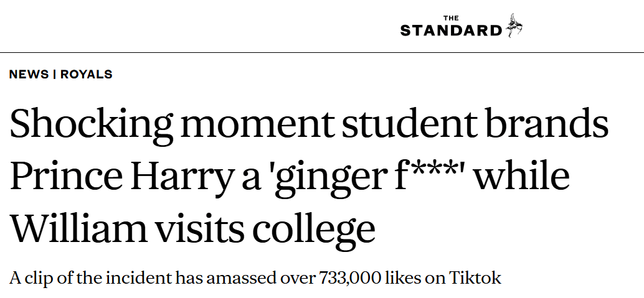Go to the ROYALS category link
Screen dimensions: 644x298
pyautogui.click(x=86, y=74)
